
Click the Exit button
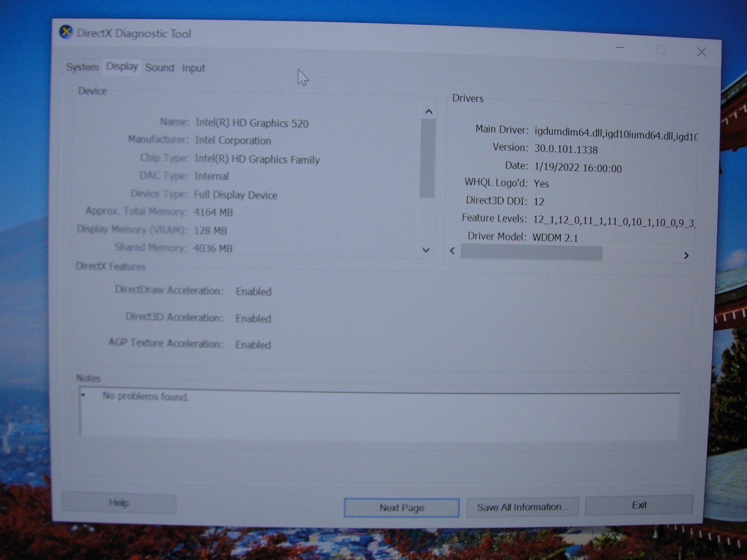639,505
